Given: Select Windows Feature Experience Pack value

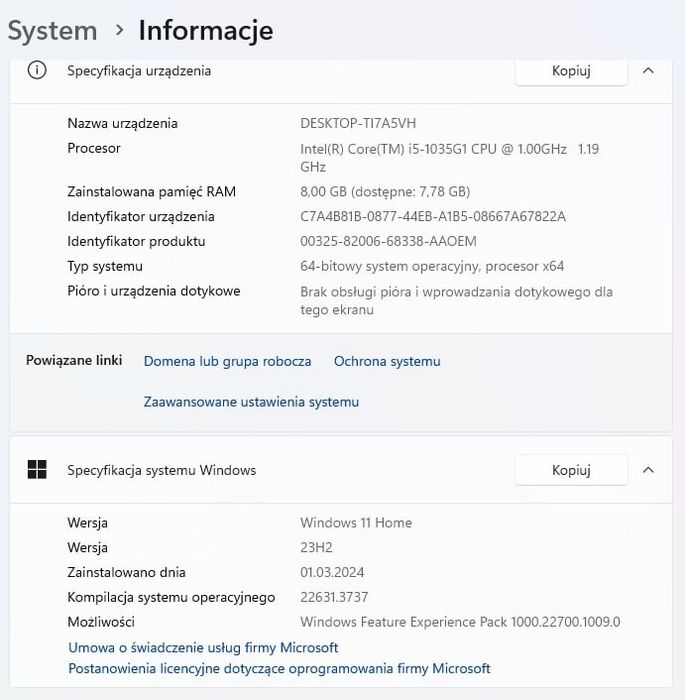Looking at the screenshot, I should pos(460,622).
